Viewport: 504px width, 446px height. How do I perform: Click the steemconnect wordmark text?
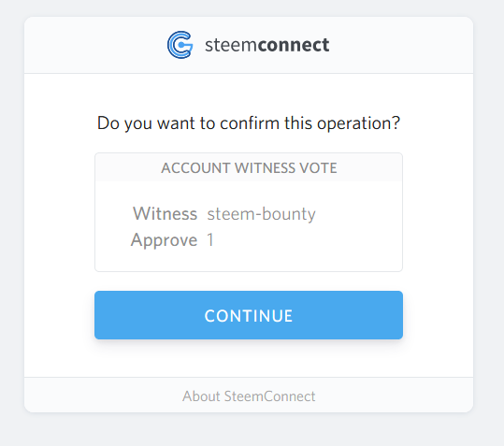coord(267,45)
